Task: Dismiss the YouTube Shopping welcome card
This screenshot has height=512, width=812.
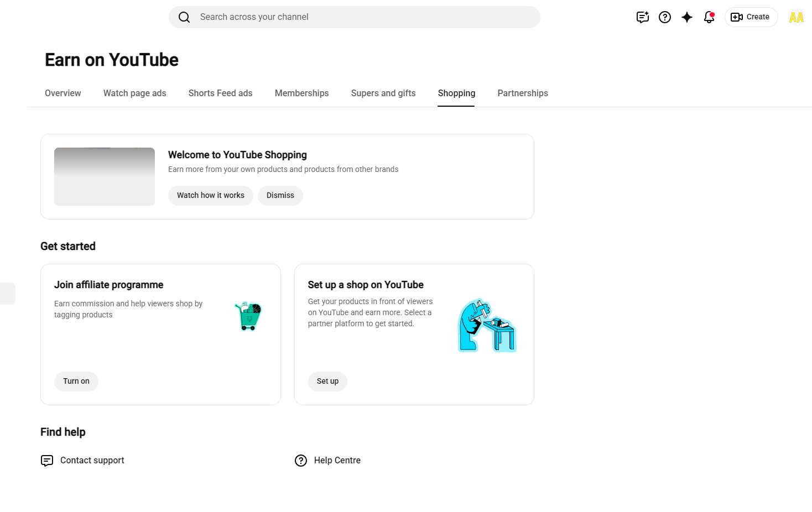Action: point(280,196)
